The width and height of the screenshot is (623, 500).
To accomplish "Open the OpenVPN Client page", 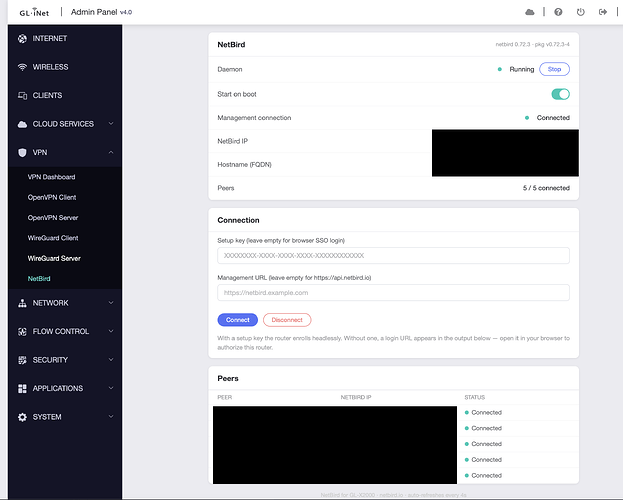I will [x=52, y=198].
